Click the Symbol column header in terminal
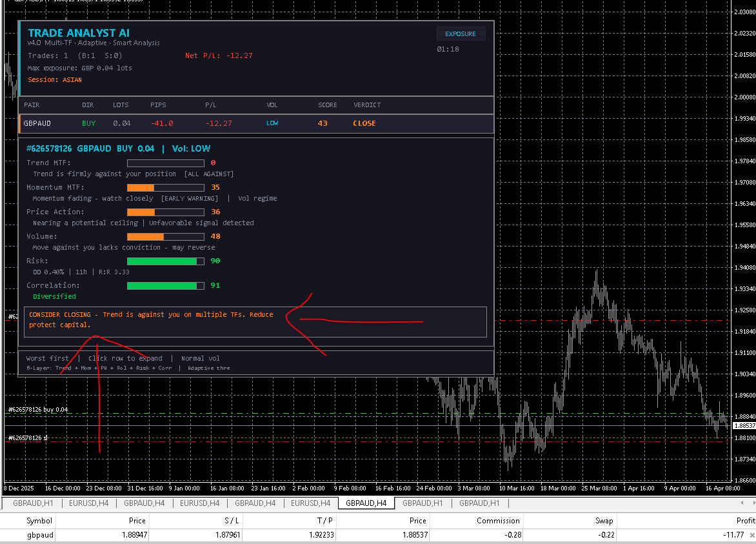 click(x=39, y=520)
